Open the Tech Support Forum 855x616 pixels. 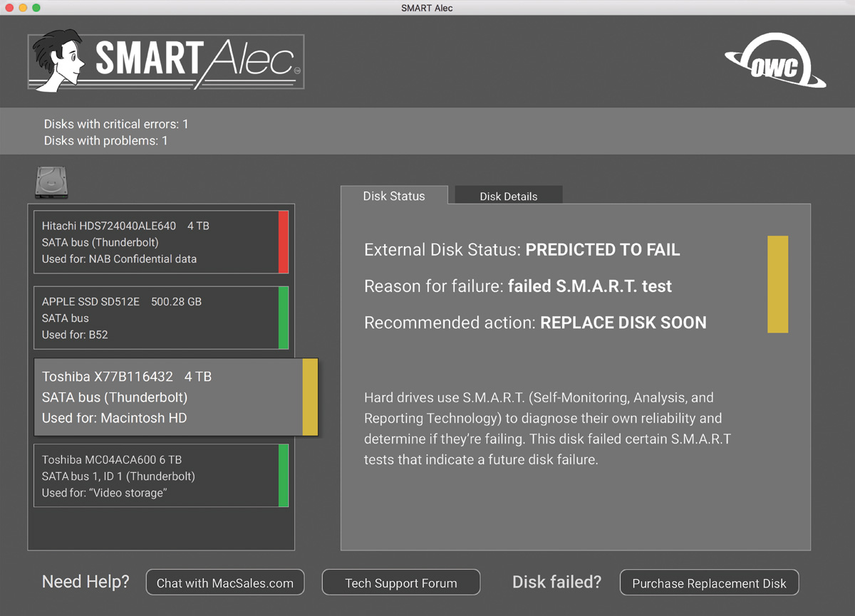[401, 583]
